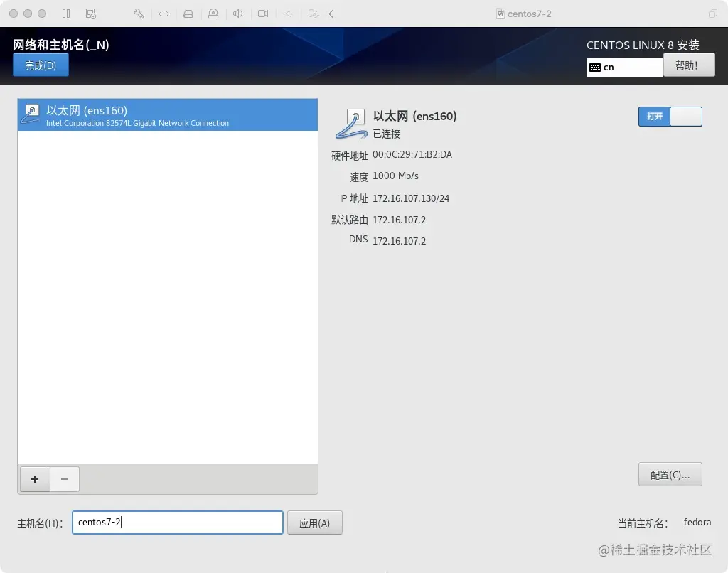Click the webcam device icon in toolbar
The image size is (728, 573).
pyautogui.click(x=213, y=14)
